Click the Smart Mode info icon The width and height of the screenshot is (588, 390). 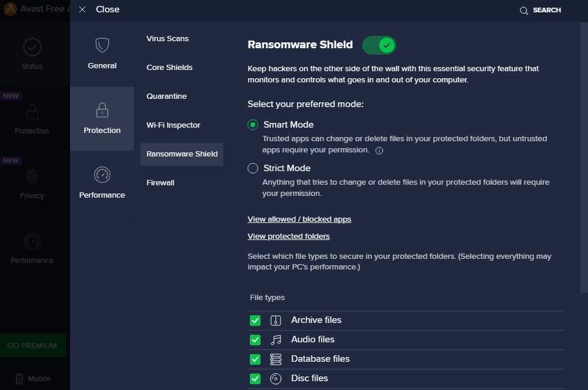point(379,151)
